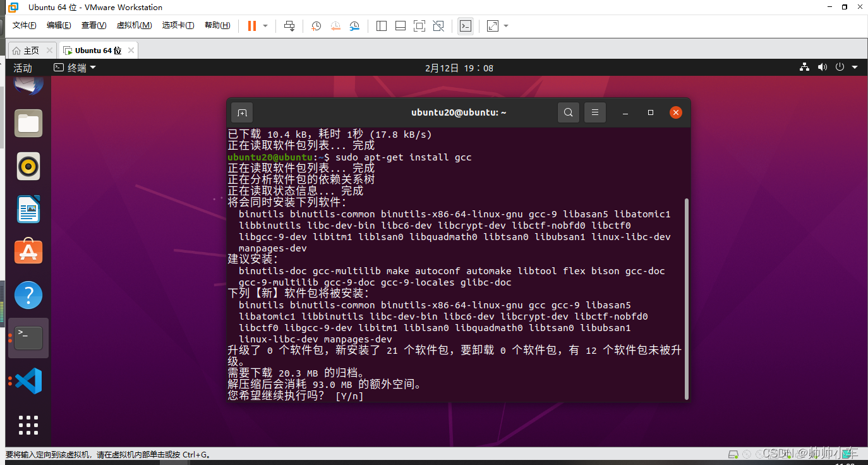Open the terminal hamburger menu
Screen dimensions: 868x465
595,112
